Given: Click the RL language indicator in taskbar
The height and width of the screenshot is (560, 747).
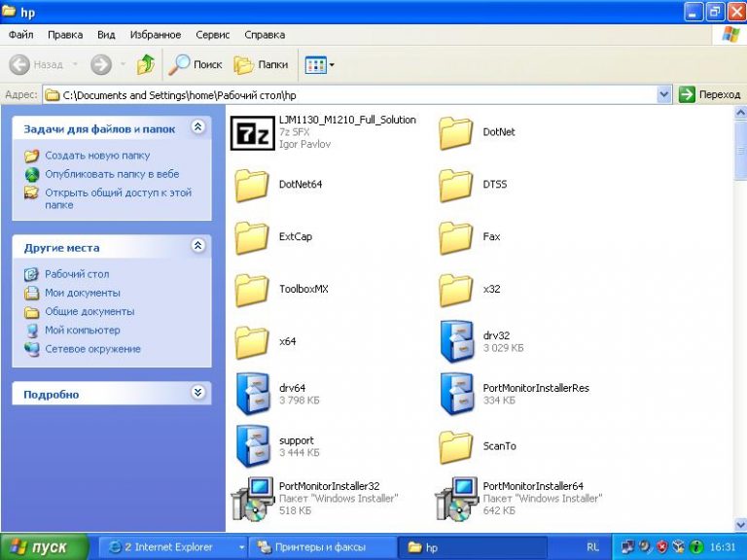Looking at the screenshot, I should (x=592, y=547).
